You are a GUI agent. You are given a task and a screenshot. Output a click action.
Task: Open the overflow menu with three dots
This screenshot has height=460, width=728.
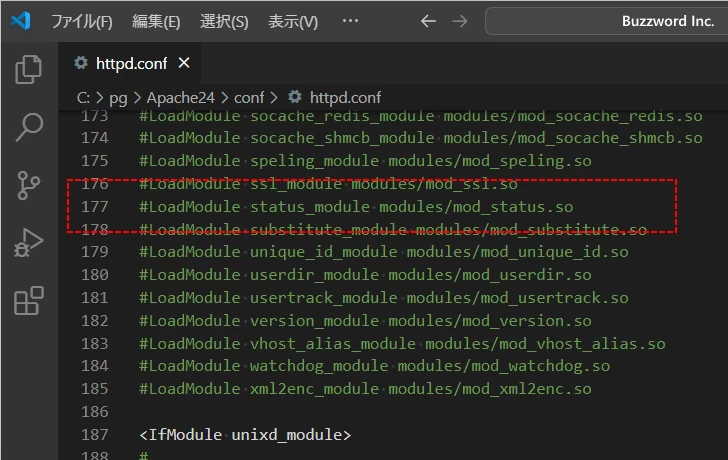tap(350, 20)
